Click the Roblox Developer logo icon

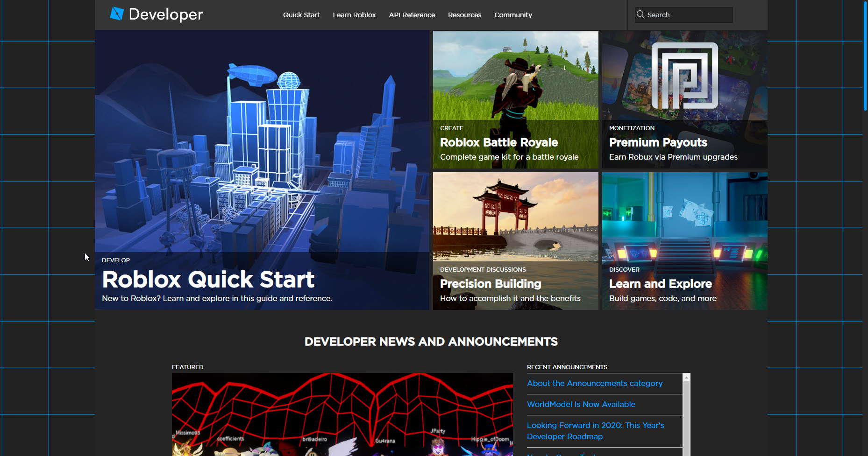click(117, 14)
